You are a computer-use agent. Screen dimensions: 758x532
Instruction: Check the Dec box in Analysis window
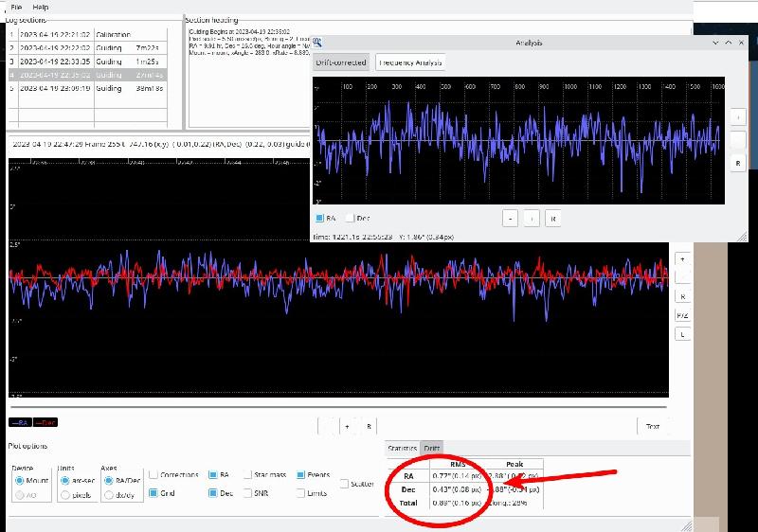click(350, 219)
